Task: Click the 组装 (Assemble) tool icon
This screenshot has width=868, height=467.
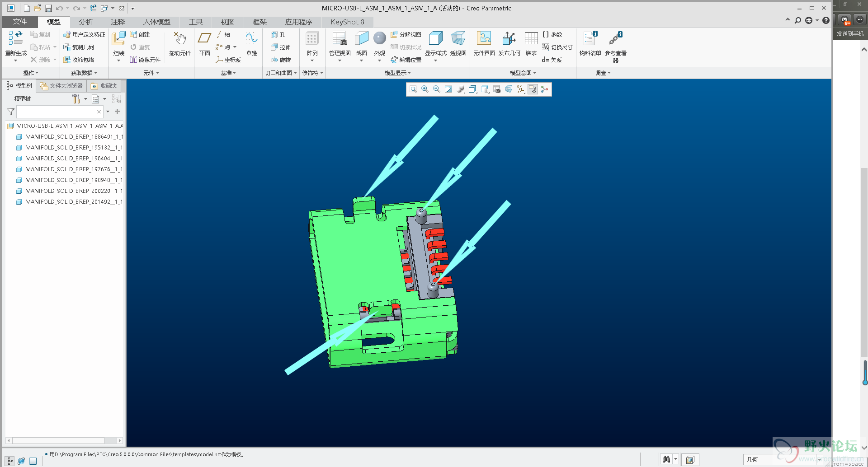Action: (x=118, y=38)
